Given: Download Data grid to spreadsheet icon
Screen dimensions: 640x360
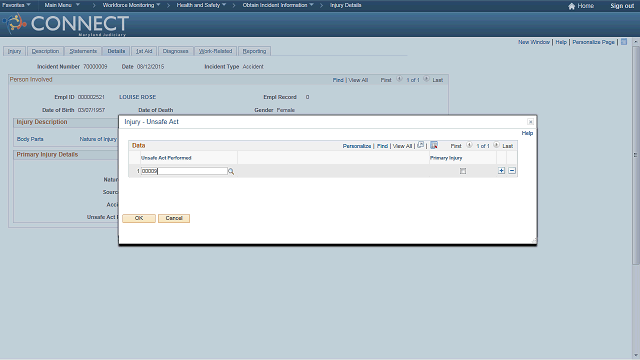Looking at the screenshot, I should pyautogui.click(x=434, y=145).
